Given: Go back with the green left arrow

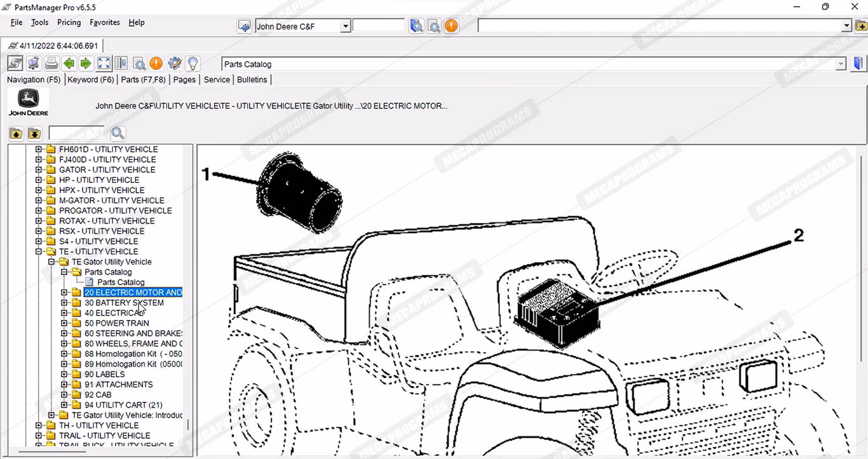Looking at the screenshot, I should [x=69, y=63].
